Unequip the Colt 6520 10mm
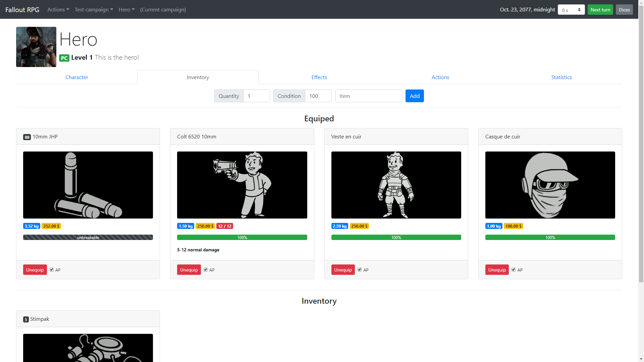The height and width of the screenshot is (362, 644). [189, 270]
